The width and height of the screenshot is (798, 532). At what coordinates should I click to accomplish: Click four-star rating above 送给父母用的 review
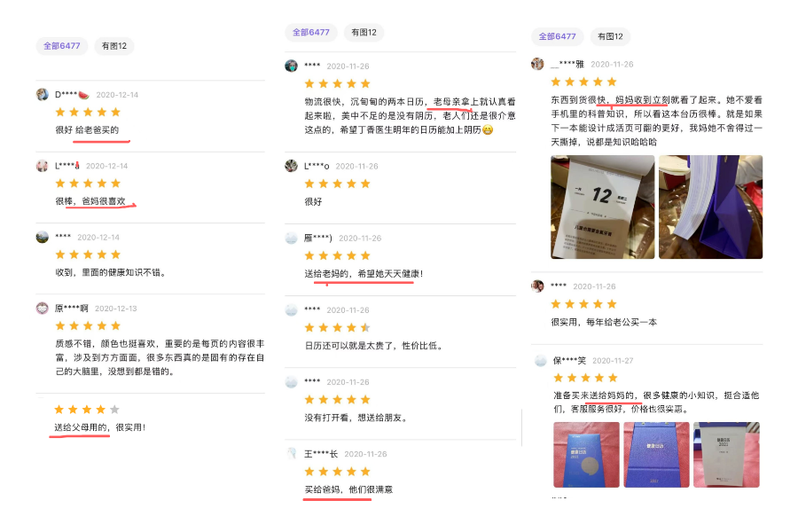(x=87, y=410)
